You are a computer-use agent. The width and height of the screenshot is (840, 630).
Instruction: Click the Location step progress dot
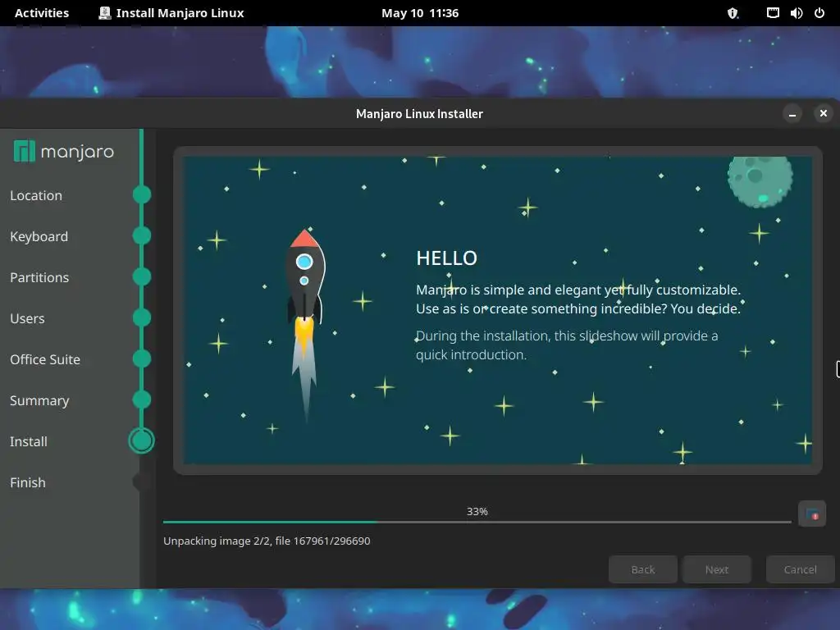coord(142,194)
